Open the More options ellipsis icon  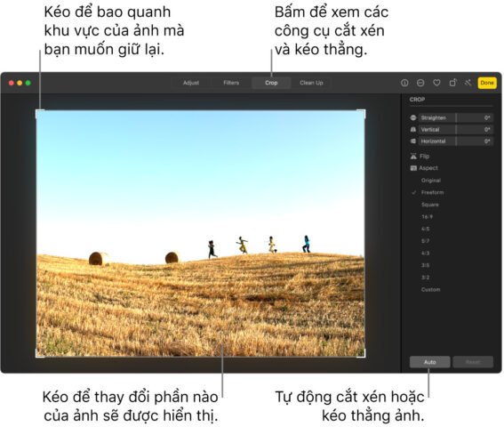pos(420,83)
